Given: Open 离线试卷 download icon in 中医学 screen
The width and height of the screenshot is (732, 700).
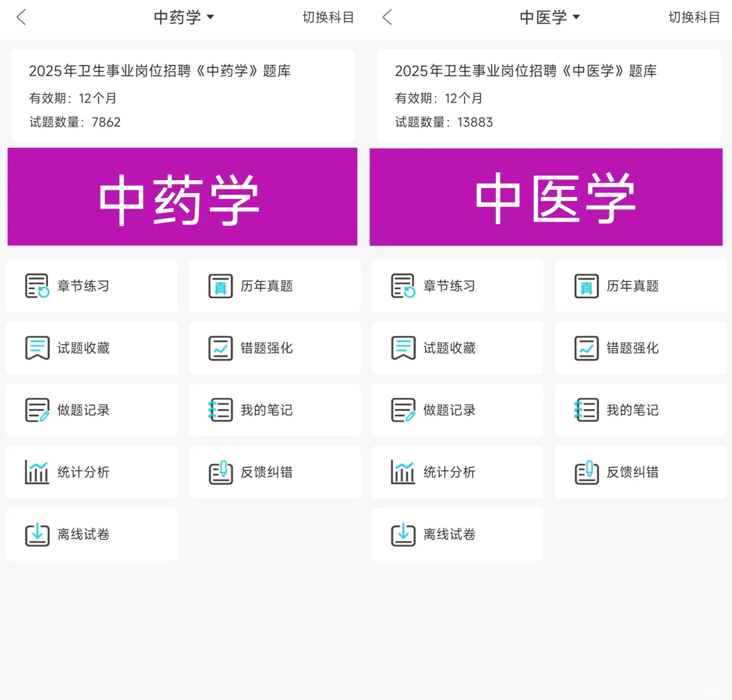Looking at the screenshot, I should [x=403, y=534].
